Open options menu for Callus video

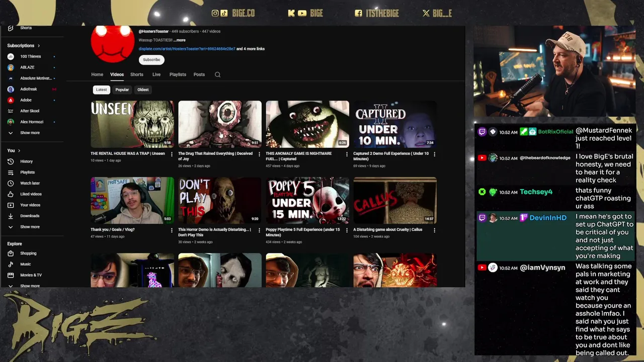pyautogui.click(x=434, y=230)
